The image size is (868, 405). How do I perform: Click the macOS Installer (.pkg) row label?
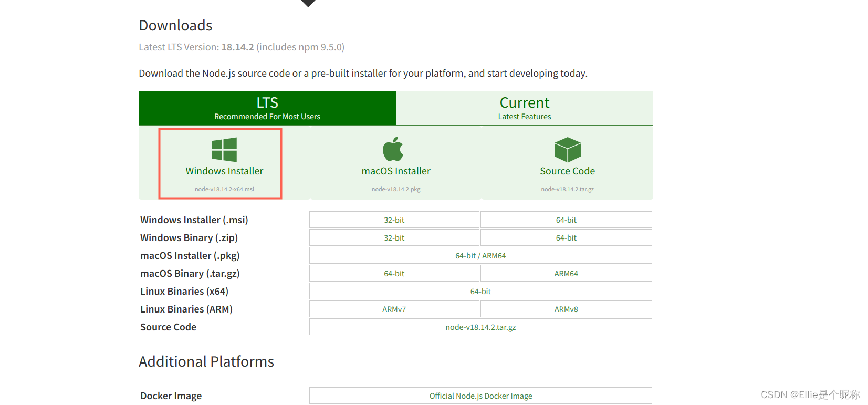(x=190, y=255)
